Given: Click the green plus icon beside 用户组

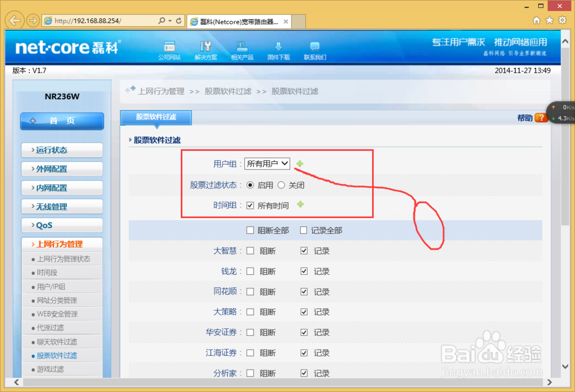Looking at the screenshot, I should click(299, 163).
